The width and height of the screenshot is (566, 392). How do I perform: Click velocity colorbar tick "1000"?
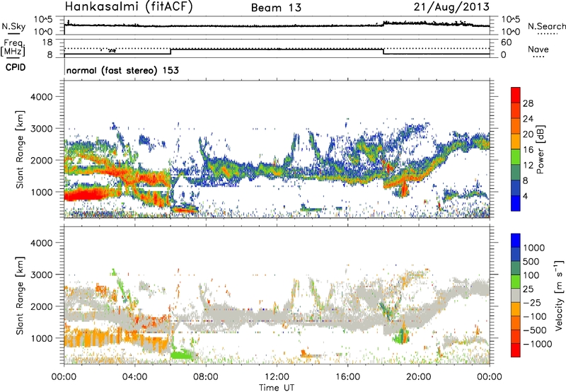534,248
